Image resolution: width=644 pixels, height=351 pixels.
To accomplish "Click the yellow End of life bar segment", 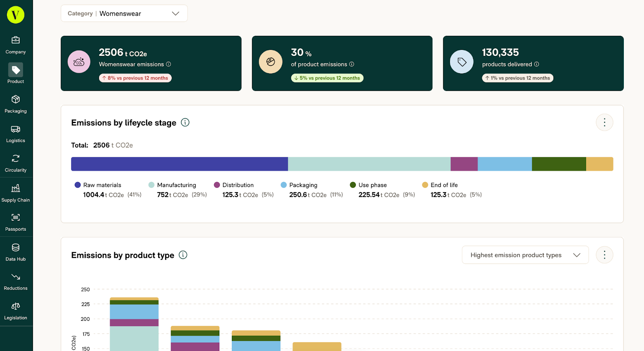I will [600, 164].
